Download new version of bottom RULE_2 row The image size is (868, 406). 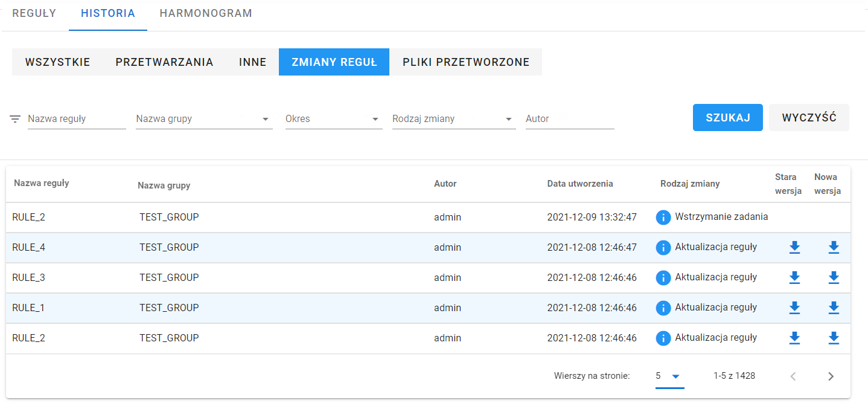coord(834,338)
